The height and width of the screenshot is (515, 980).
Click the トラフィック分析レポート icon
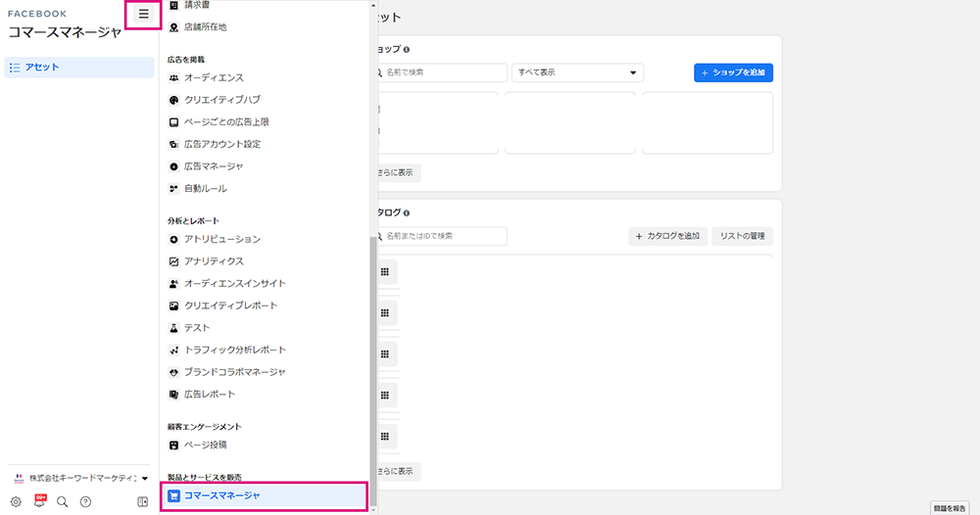173,351
